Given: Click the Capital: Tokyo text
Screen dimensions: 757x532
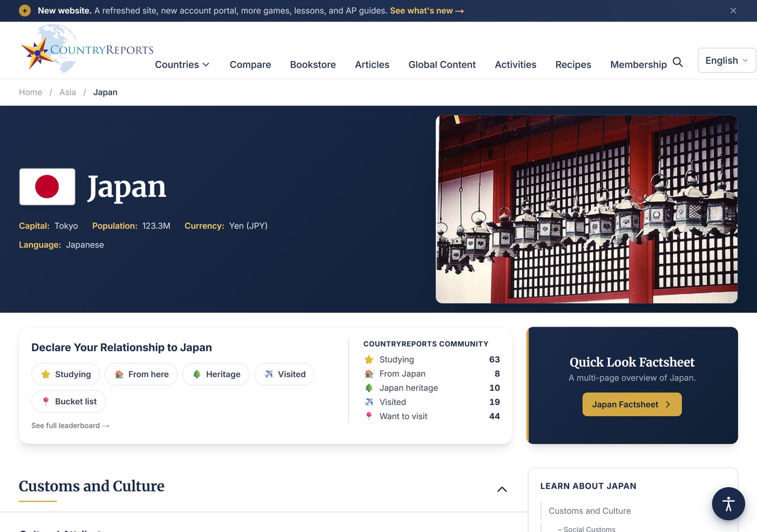Looking at the screenshot, I should (x=49, y=226).
